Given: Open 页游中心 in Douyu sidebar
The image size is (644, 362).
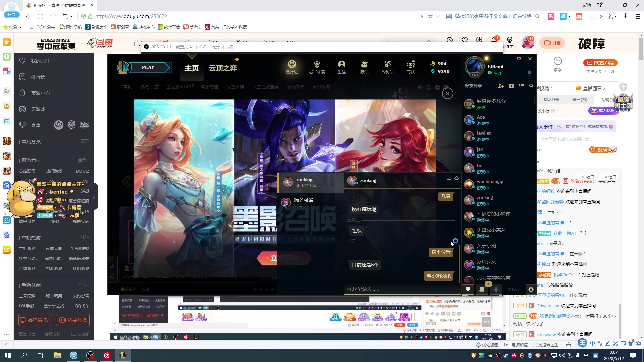Looking at the screenshot, I should (40, 93).
